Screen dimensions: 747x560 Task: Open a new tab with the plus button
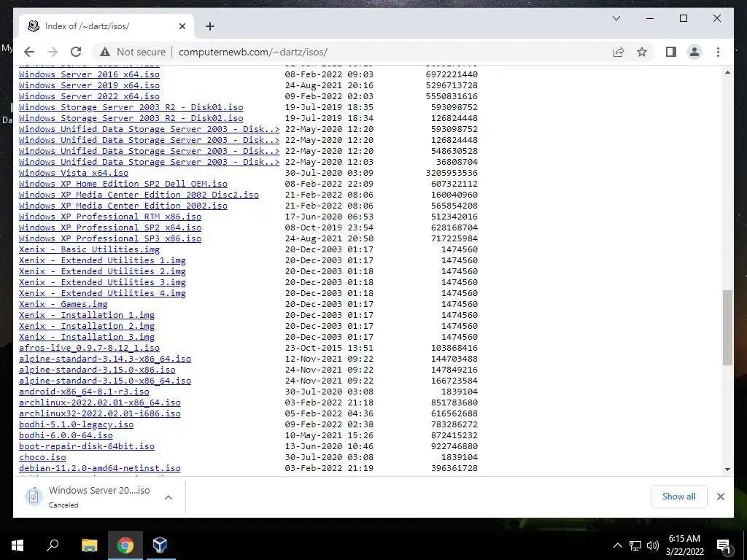pos(210,26)
